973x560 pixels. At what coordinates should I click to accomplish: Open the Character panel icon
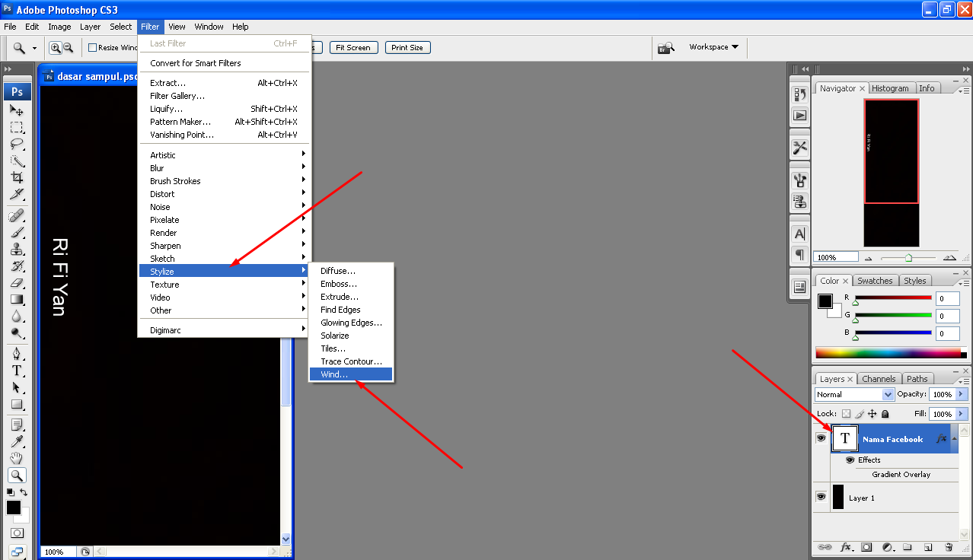[799, 234]
